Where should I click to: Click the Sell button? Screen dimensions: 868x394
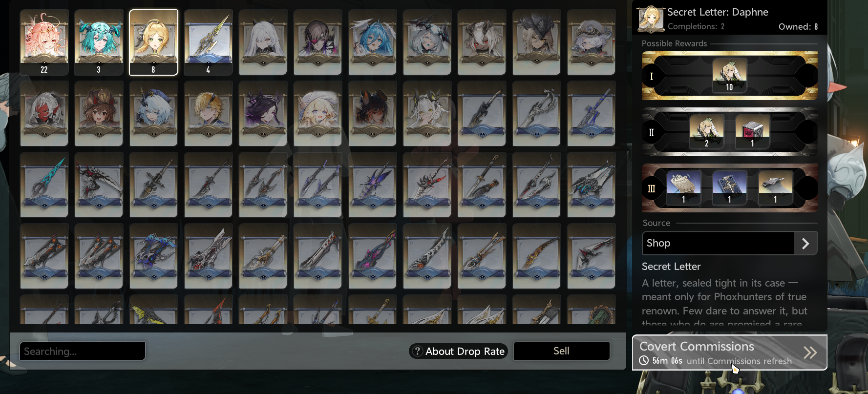(x=561, y=351)
